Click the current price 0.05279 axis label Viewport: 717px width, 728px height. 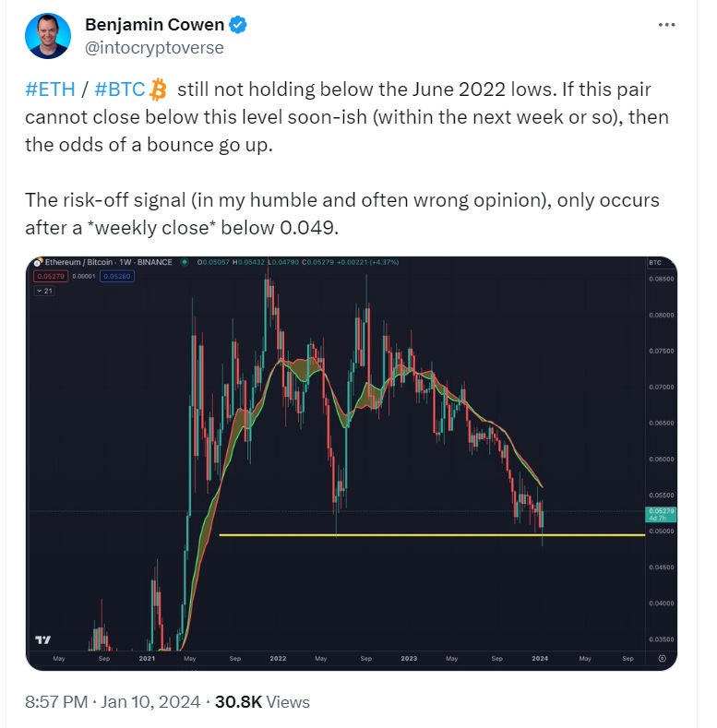pos(661,515)
